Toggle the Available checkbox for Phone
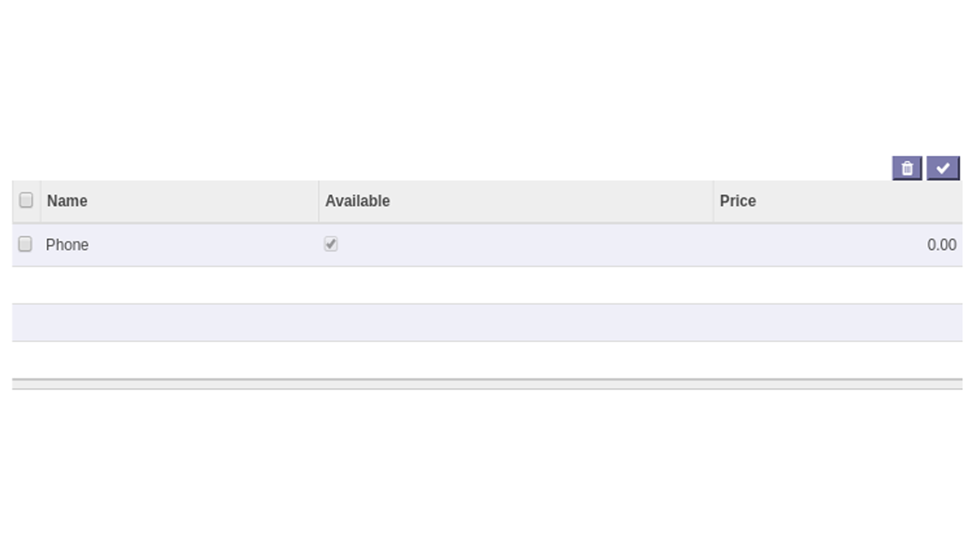This screenshot has height=551, width=980. coord(331,244)
